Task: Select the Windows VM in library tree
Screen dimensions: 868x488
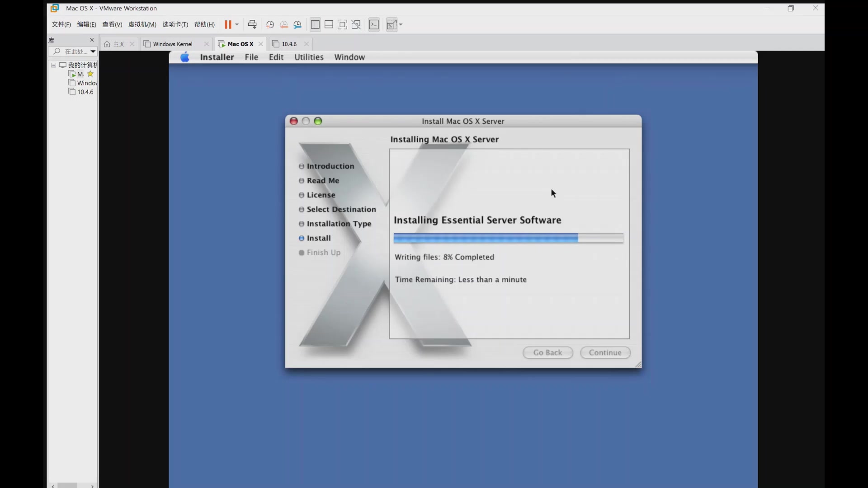Action: [x=83, y=83]
